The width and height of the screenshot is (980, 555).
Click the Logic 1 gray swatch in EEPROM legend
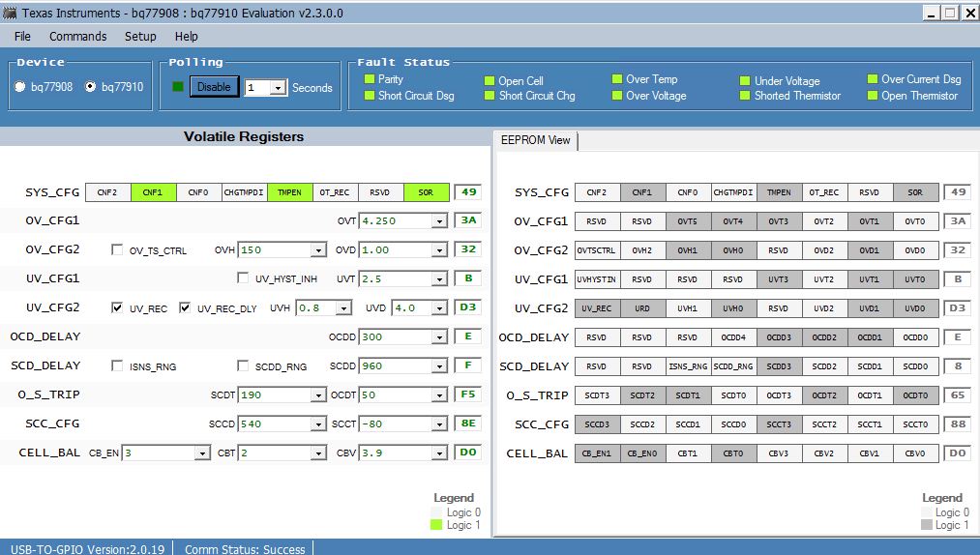pos(926,525)
